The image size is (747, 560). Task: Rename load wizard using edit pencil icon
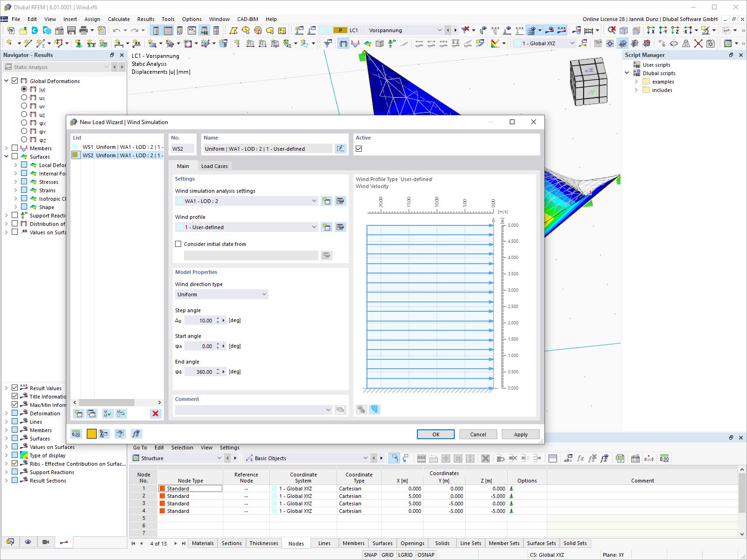(x=341, y=148)
